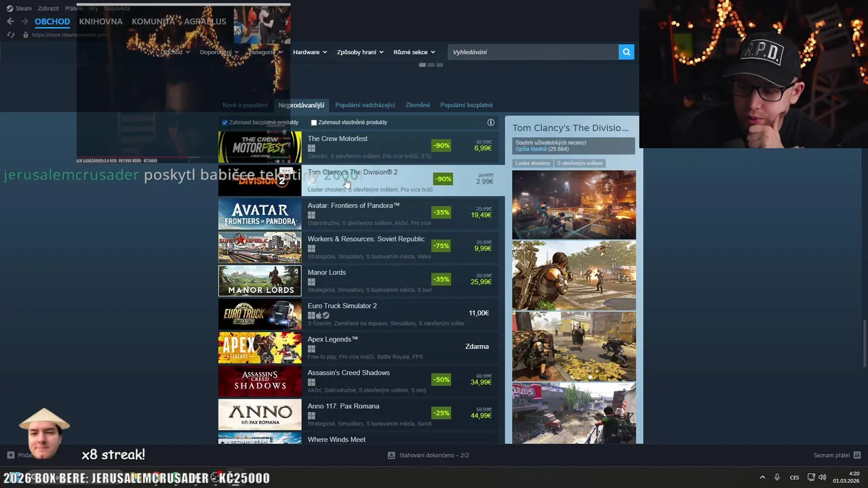The width and height of the screenshot is (868, 488).
Task: Enable Zahrnout vlastněné produkty checkbox
Action: pyautogui.click(x=314, y=123)
